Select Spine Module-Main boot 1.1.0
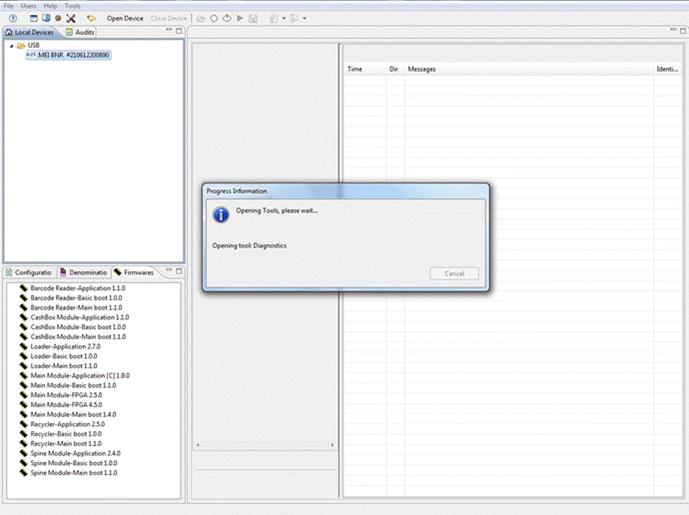 coord(69,473)
